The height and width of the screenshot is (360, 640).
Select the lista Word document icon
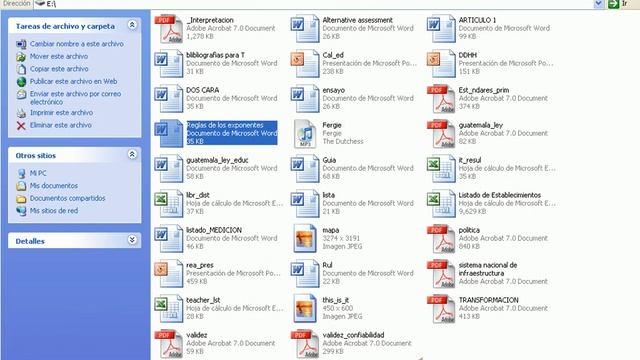click(305, 204)
